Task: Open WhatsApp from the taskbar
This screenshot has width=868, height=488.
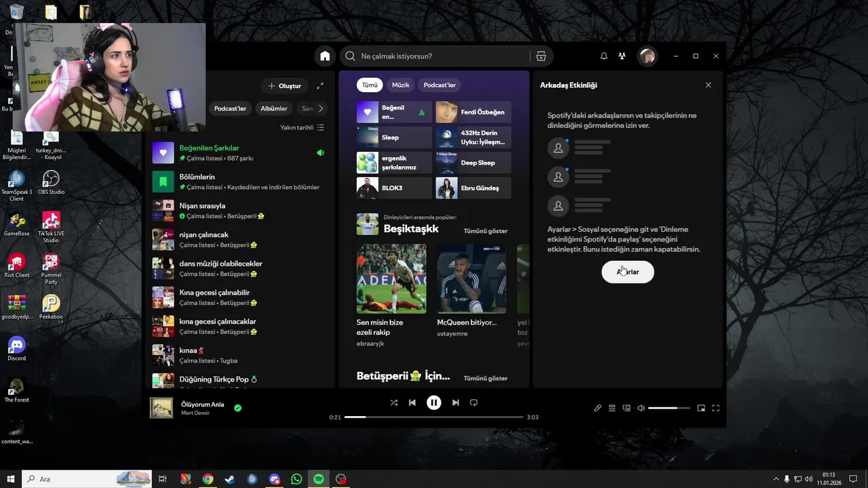Action: (296, 479)
